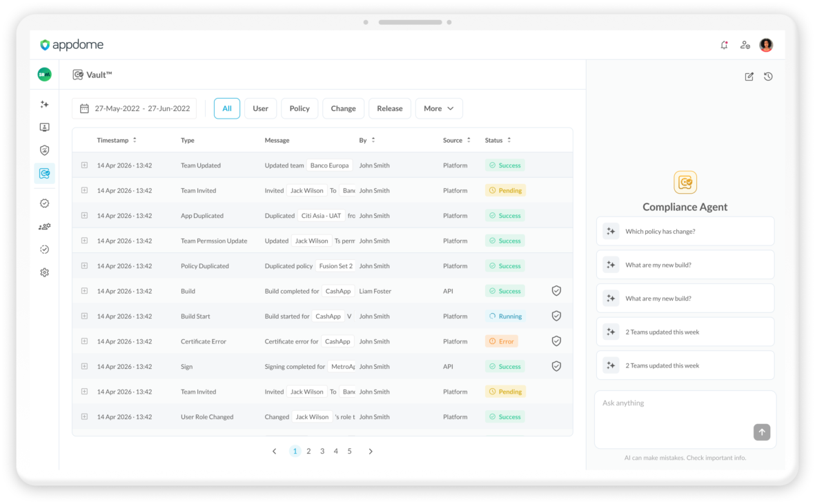Screen dimensions: 815x504
Task: Select the Policy filter tab
Action: (x=300, y=108)
